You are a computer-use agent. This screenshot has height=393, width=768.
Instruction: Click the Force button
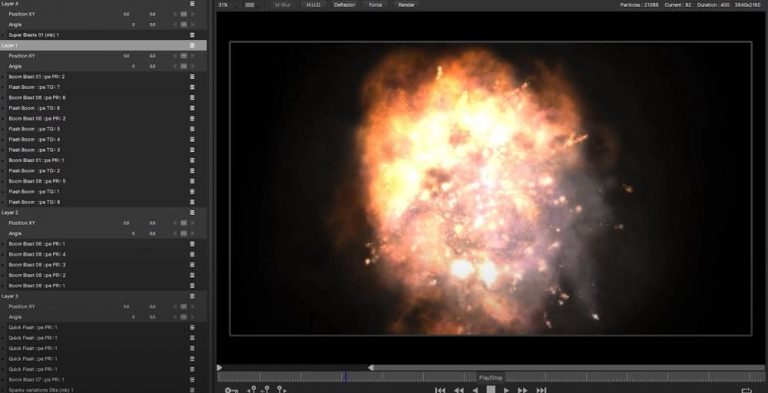click(x=375, y=5)
